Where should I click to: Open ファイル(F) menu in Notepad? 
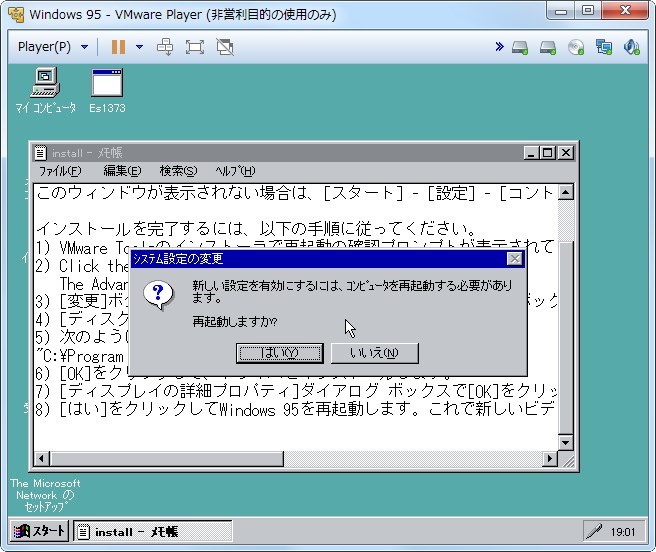[60, 171]
